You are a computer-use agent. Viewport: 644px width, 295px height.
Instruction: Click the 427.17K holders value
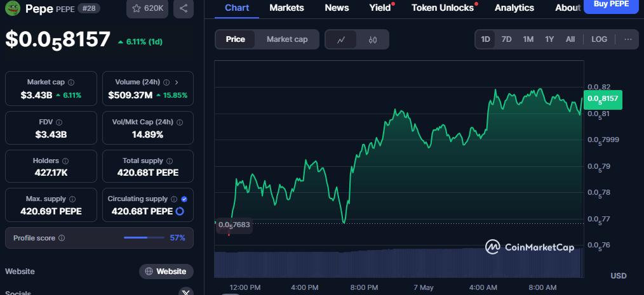click(x=51, y=173)
